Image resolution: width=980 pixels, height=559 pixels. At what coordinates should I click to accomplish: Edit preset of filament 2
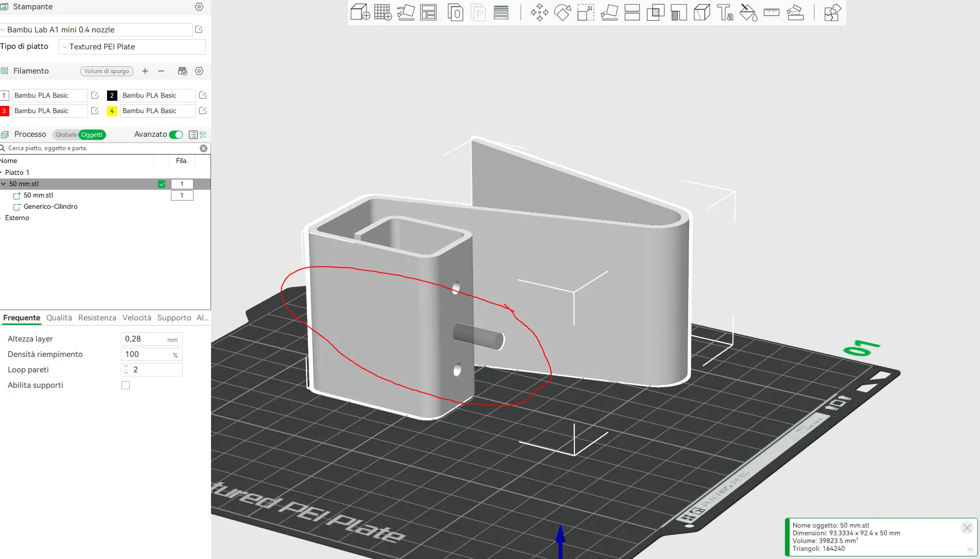coord(203,95)
